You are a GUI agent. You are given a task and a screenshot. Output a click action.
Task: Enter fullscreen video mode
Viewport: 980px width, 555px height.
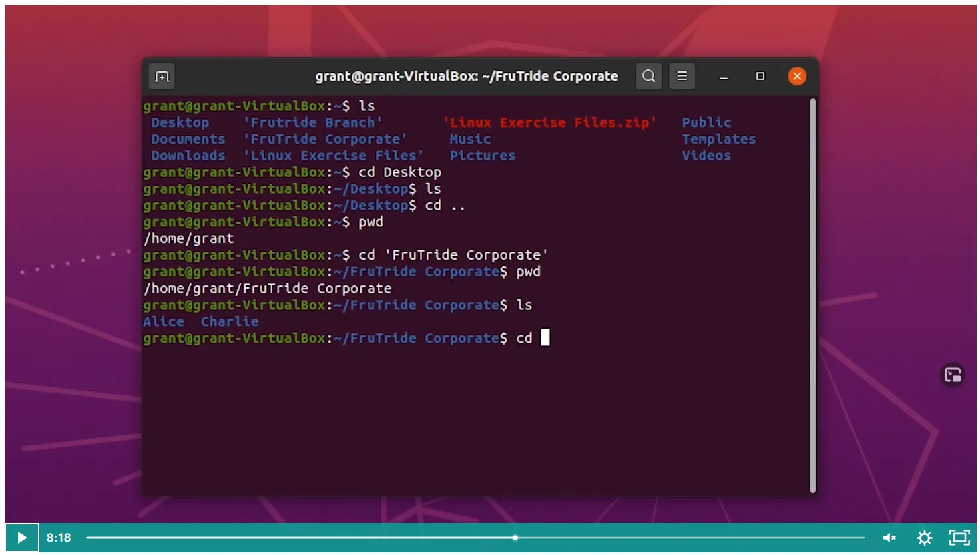coord(959,538)
